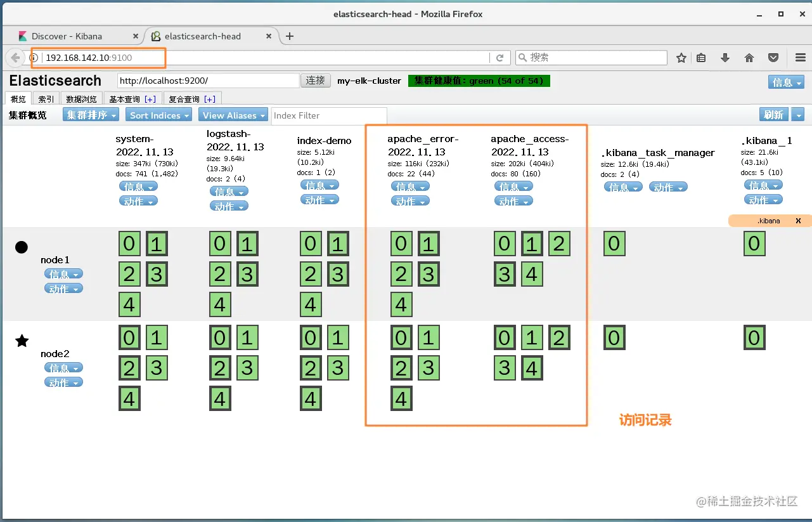Open the node2 动作 dropdown
The image size is (812, 522).
(63, 382)
